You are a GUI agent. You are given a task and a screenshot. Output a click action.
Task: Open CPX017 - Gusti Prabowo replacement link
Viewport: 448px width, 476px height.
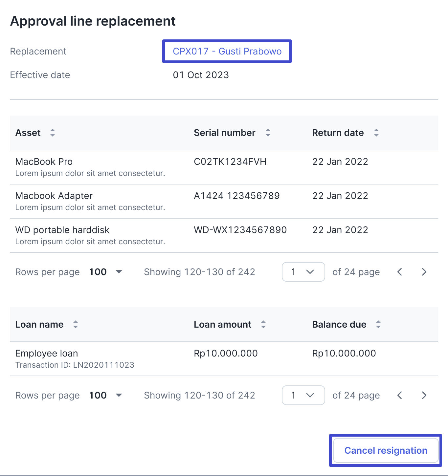(227, 51)
